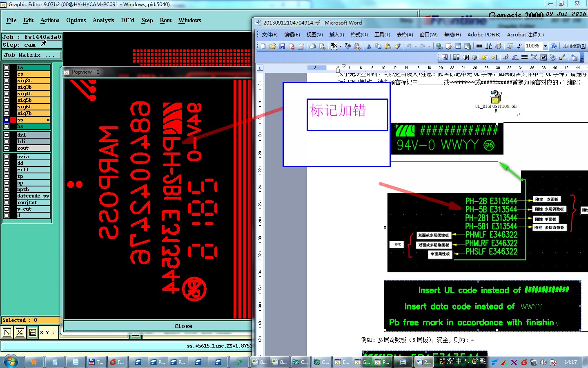The image size is (588, 368).
Task: Click the Word Help question mark icon
Action: coord(554,46)
